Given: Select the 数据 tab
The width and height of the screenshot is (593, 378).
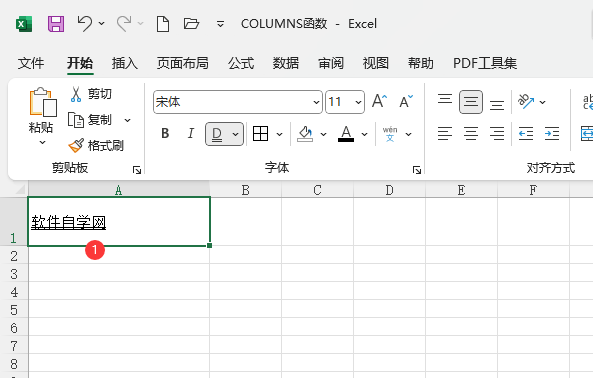Looking at the screenshot, I should (286, 63).
